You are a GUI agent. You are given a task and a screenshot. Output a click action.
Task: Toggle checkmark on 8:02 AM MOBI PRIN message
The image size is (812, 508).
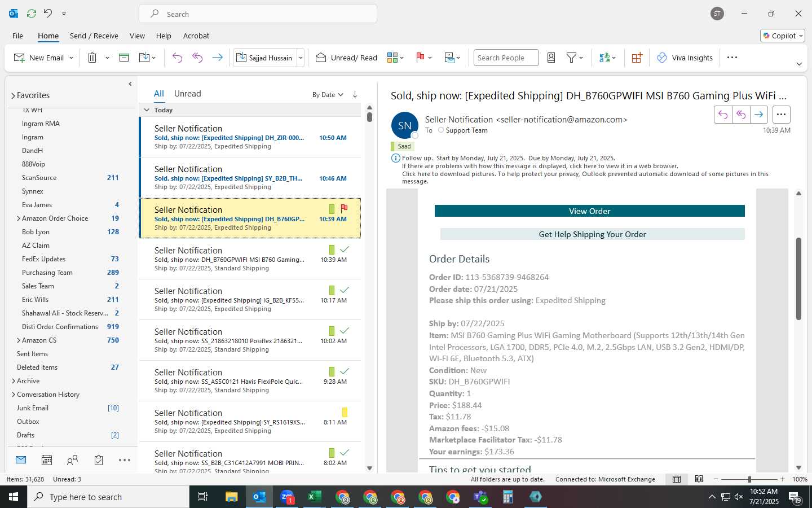(x=345, y=453)
